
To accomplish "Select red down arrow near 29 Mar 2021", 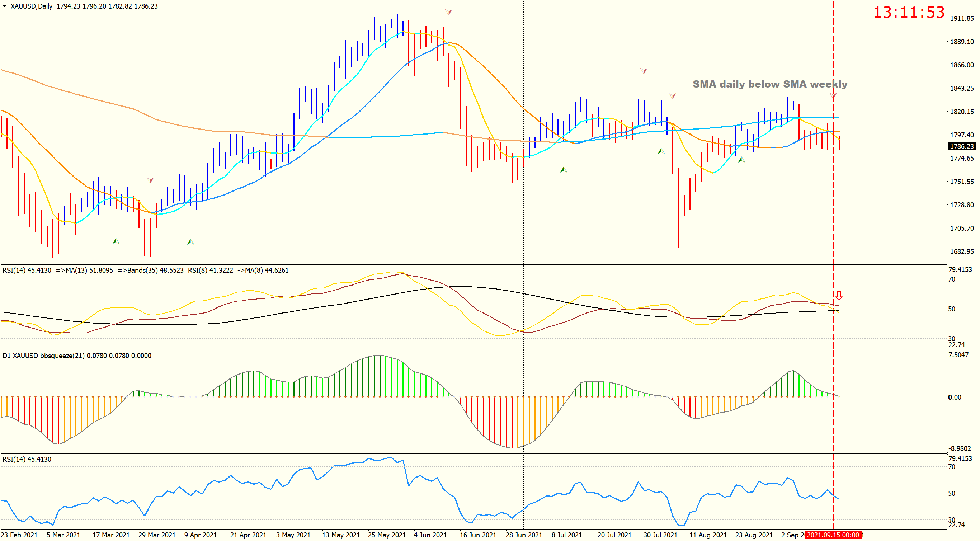I will 150,180.
